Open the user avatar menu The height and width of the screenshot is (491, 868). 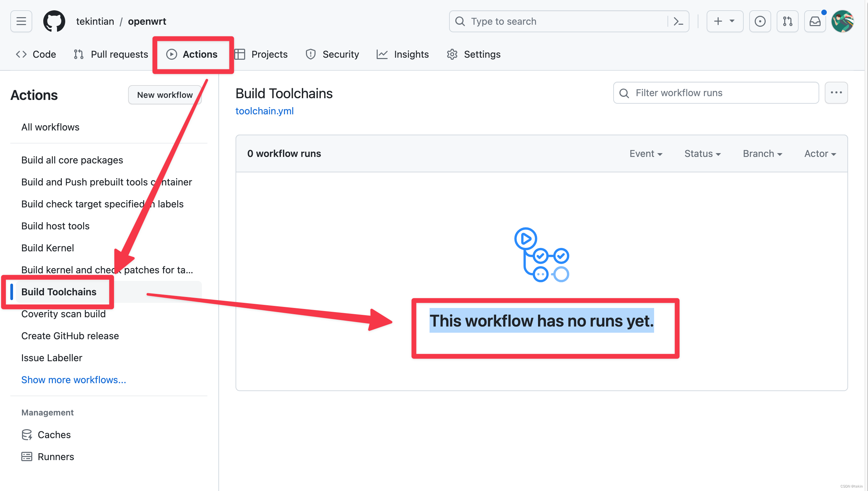pos(843,21)
